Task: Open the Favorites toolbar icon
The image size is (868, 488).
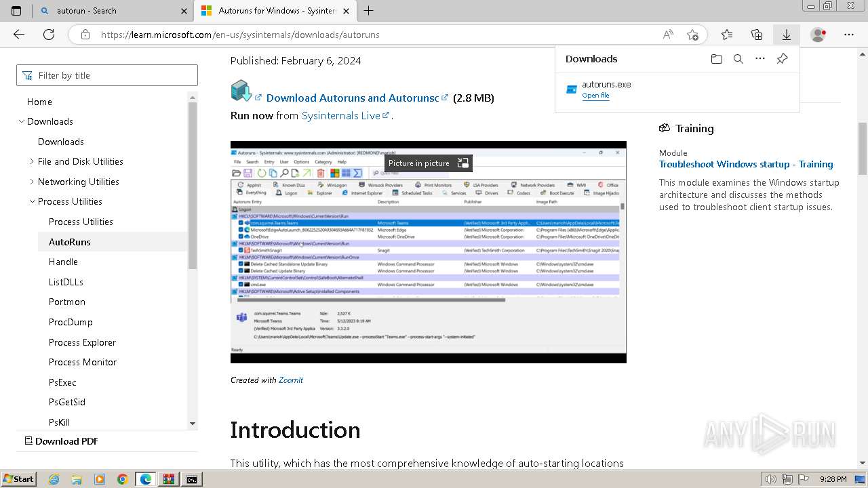Action: (x=727, y=35)
